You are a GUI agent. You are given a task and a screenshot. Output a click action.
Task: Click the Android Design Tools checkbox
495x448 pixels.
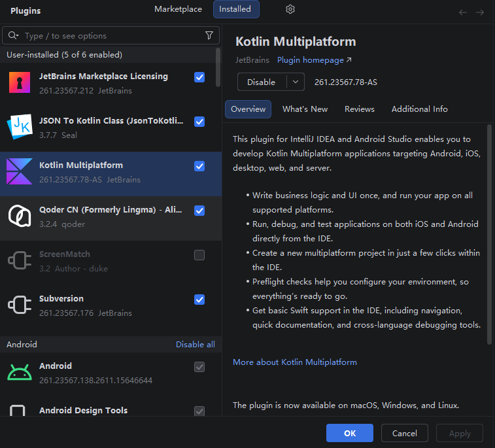click(x=199, y=411)
